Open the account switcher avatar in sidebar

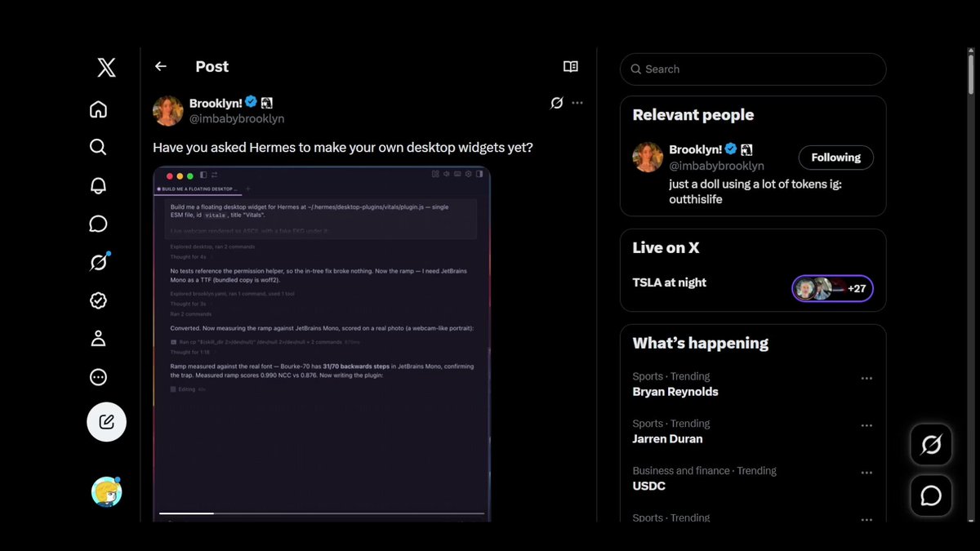point(106,492)
